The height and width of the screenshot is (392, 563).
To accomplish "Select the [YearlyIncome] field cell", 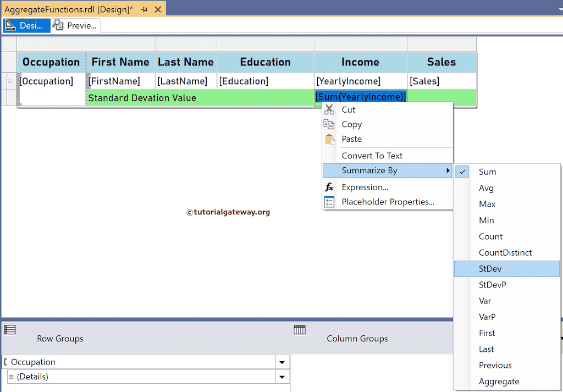I will coord(361,81).
